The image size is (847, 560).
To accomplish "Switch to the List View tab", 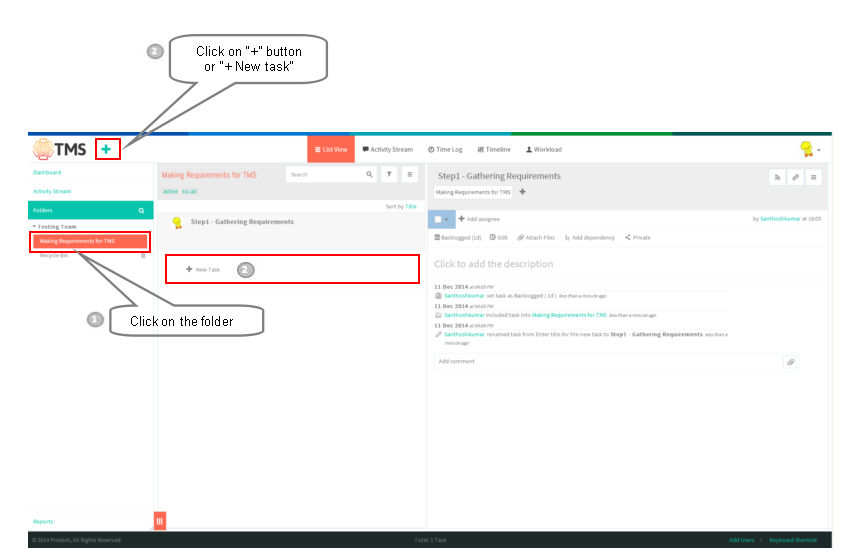I will pyautogui.click(x=331, y=149).
